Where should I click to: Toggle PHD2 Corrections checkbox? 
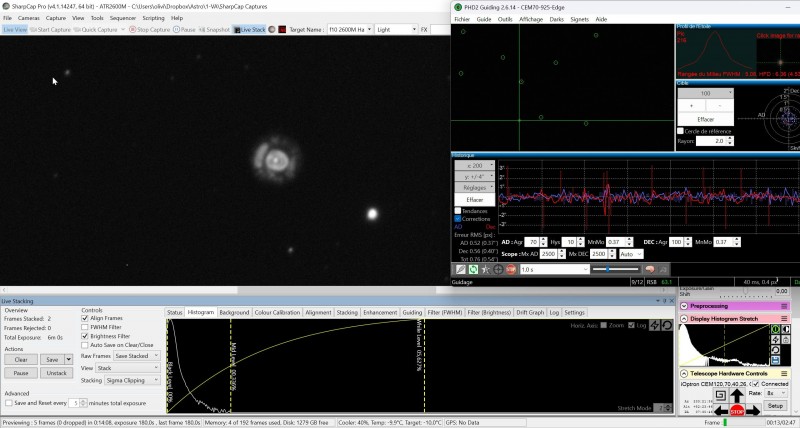(458, 219)
